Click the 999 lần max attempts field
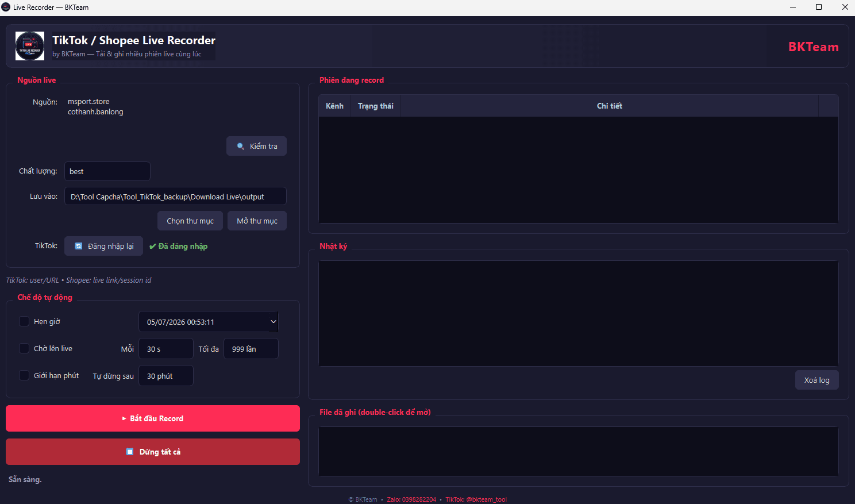The height and width of the screenshot is (504, 855). click(x=251, y=349)
